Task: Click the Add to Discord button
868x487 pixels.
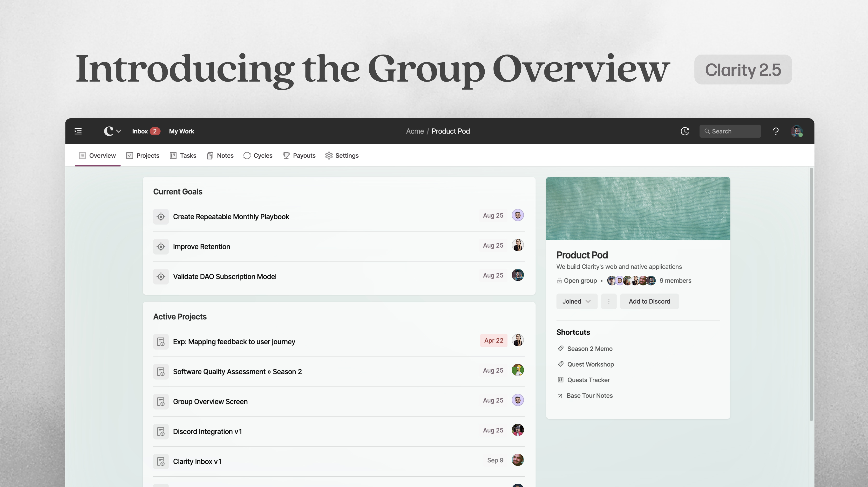Action: coord(649,301)
